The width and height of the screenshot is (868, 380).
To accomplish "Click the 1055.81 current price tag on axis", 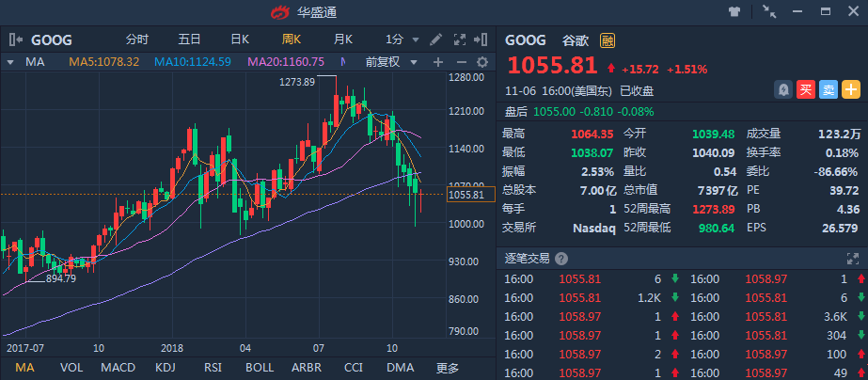I will click(x=470, y=195).
